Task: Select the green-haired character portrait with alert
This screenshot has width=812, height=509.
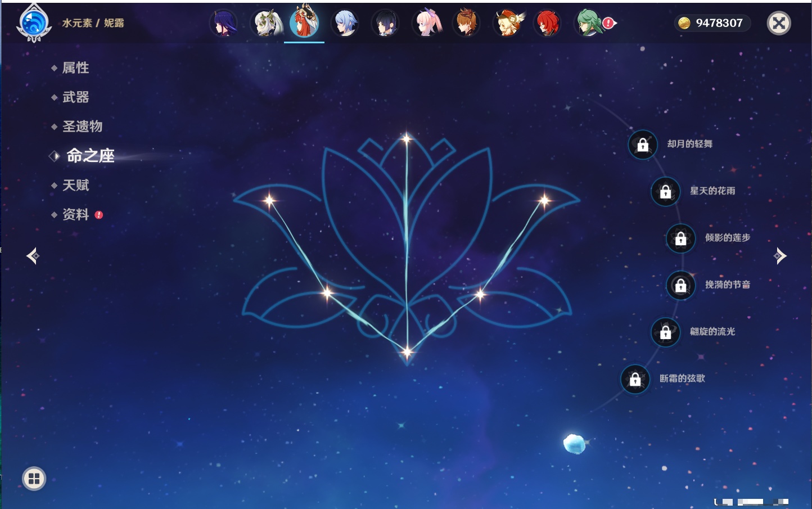Action: [589, 24]
